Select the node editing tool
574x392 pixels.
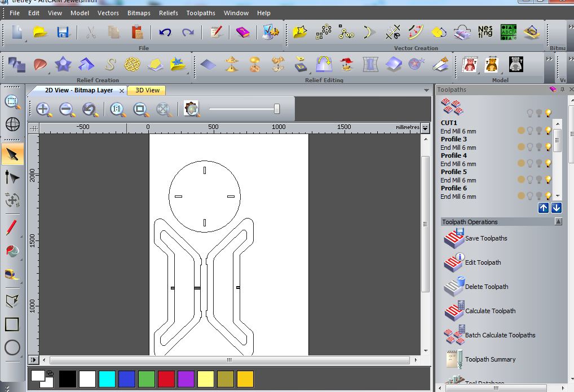(12, 178)
